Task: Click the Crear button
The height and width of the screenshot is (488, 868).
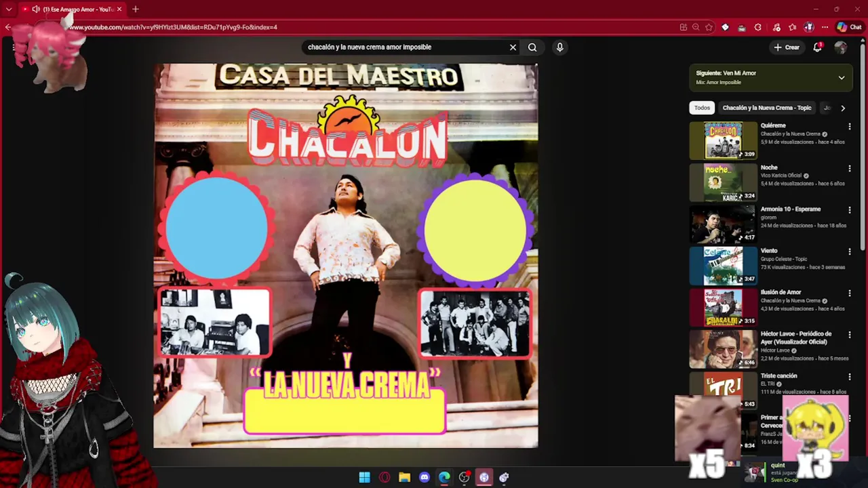Action: coord(787,47)
